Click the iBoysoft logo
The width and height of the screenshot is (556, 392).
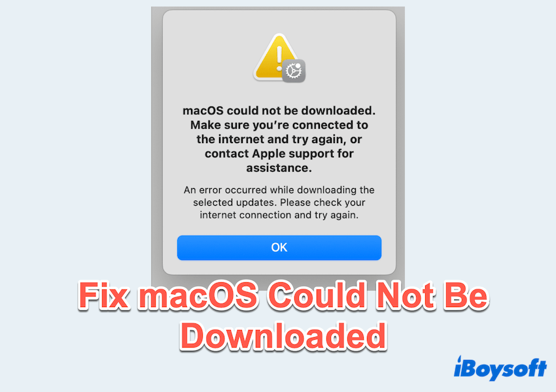[x=500, y=368]
